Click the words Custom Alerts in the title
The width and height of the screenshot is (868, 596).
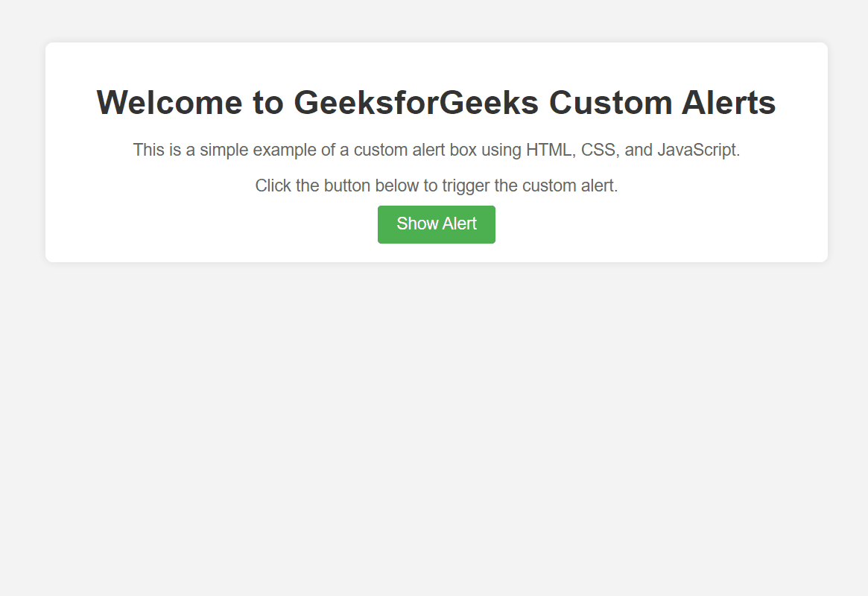pos(662,102)
